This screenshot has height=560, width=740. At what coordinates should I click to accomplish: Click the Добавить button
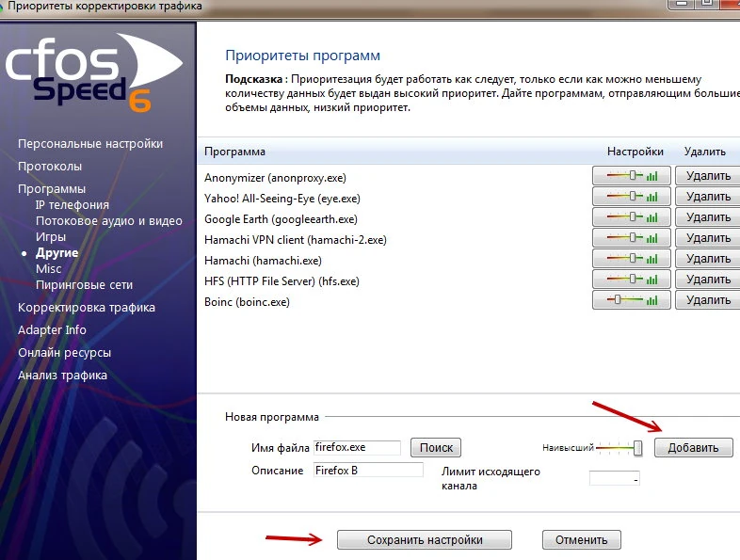pos(693,448)
